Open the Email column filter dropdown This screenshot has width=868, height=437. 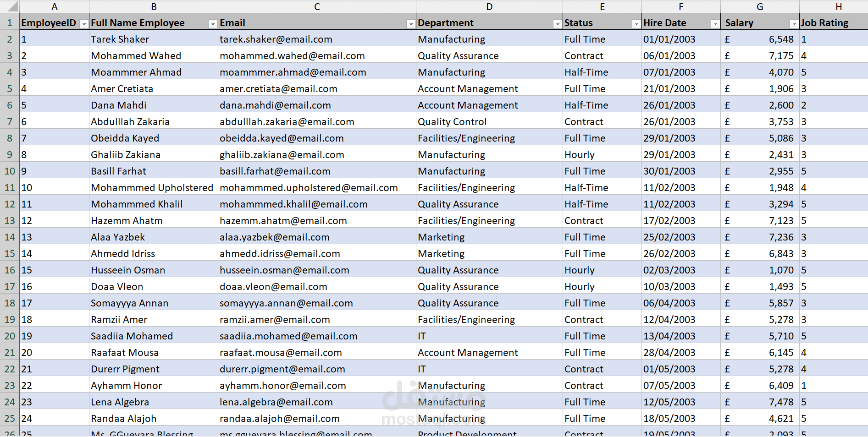(410, 24)
